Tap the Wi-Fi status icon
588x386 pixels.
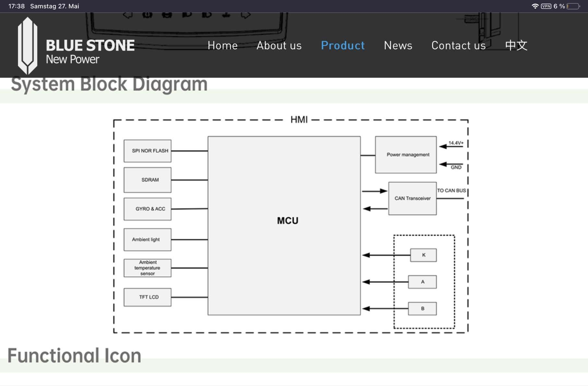(x=535, y=6)
